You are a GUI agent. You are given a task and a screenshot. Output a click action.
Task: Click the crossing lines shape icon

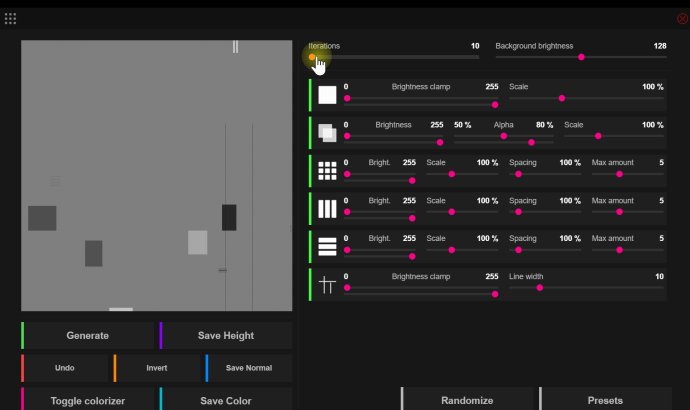click(x=327, y=285)
